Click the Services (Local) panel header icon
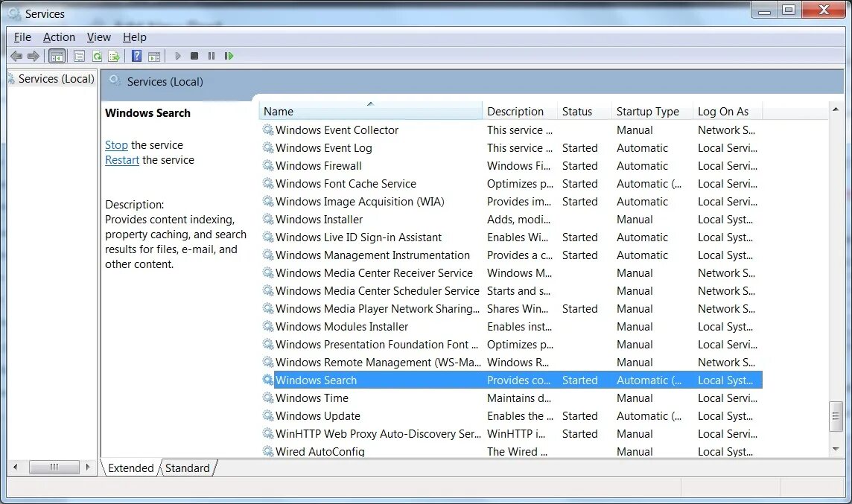Screen dimensions: 852x504 [115, 81]
